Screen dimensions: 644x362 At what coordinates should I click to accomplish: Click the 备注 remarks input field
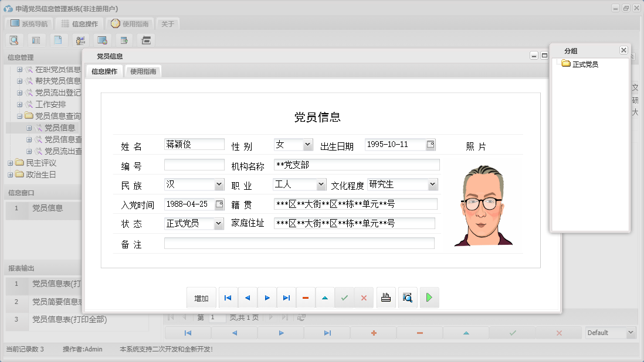pyautogui.click(x=299, y=243)
